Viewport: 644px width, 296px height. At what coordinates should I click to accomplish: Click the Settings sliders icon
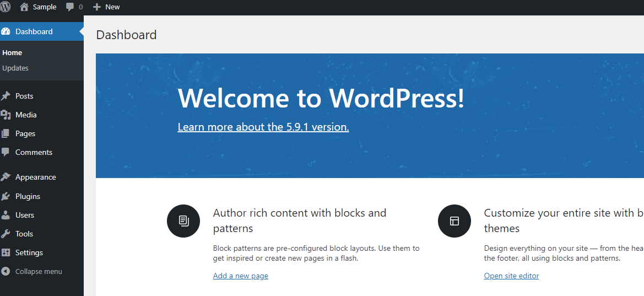[x=6, y=252]
